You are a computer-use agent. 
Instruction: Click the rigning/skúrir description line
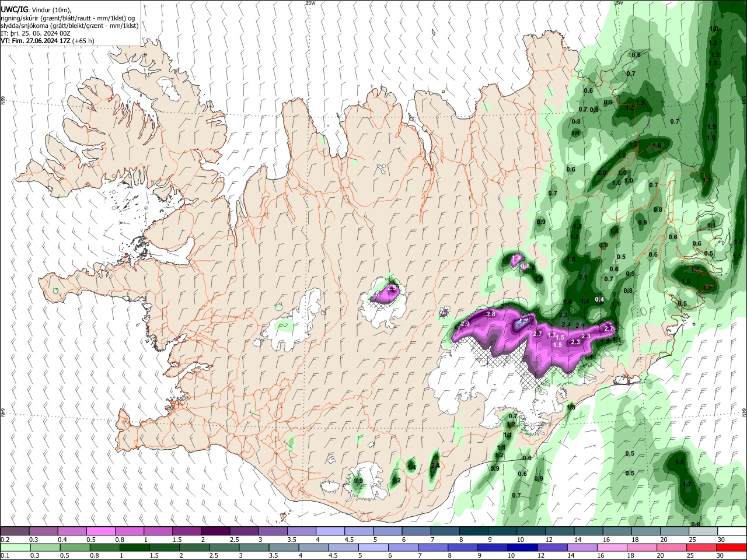(x=68, y=18)
